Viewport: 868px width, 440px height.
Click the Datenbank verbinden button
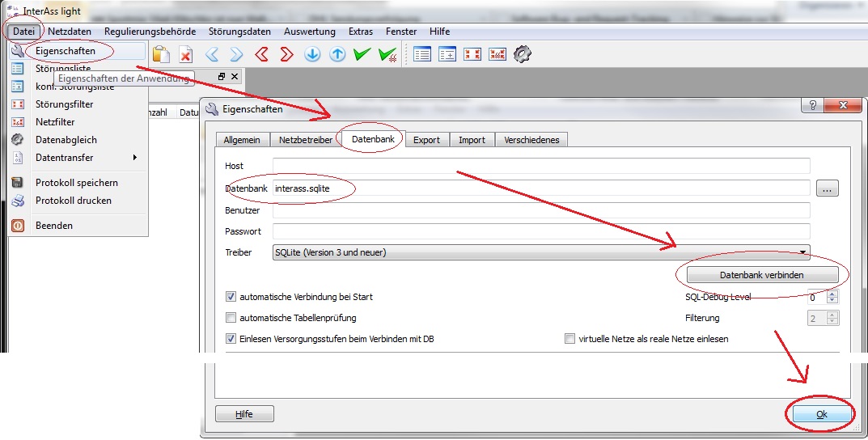762,275
